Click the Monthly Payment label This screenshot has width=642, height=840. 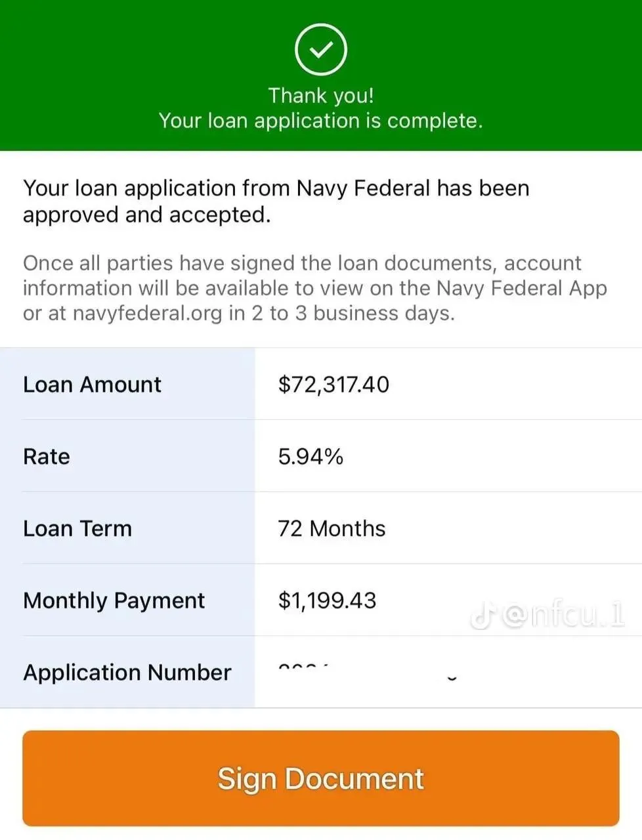(114, 601)
